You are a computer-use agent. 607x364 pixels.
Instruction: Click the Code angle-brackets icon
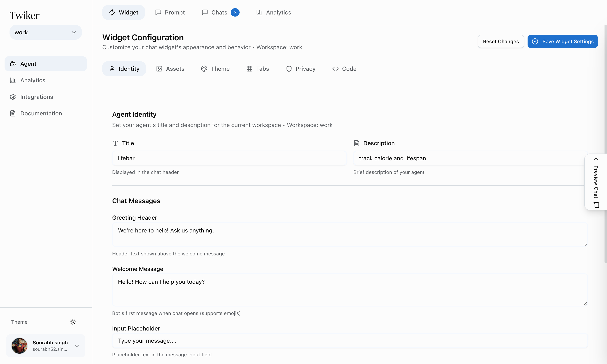coord(335,69)
